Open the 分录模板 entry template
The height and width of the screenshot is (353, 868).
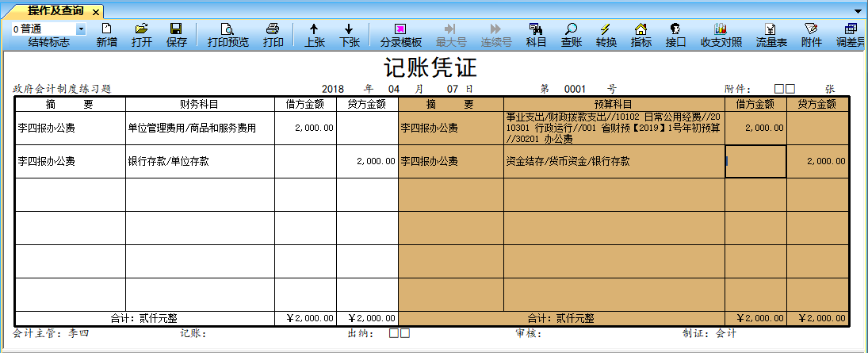pyautogui.click(x=401, y=35)
